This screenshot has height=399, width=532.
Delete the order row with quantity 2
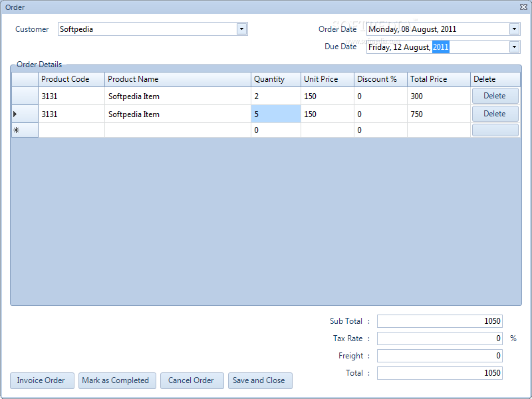[495, 96]
